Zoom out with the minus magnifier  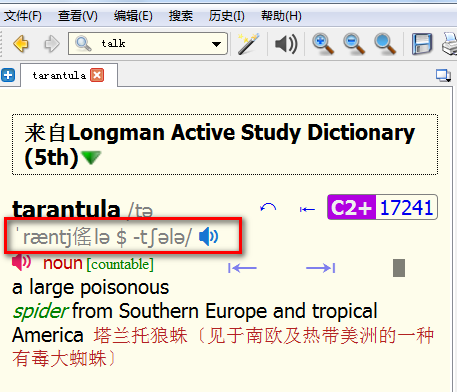354,44
